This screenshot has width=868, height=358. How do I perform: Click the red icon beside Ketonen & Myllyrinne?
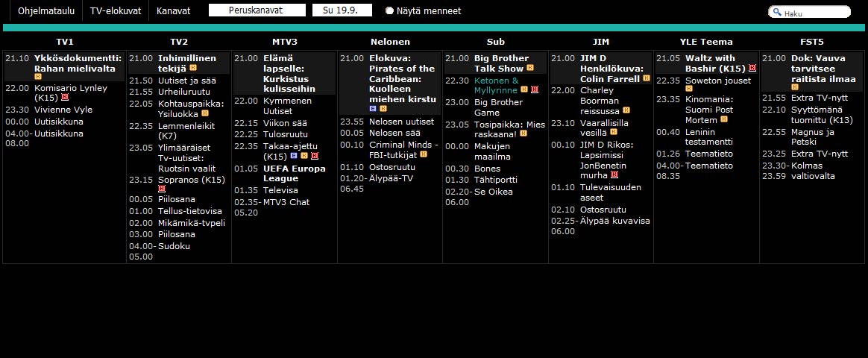534,89
